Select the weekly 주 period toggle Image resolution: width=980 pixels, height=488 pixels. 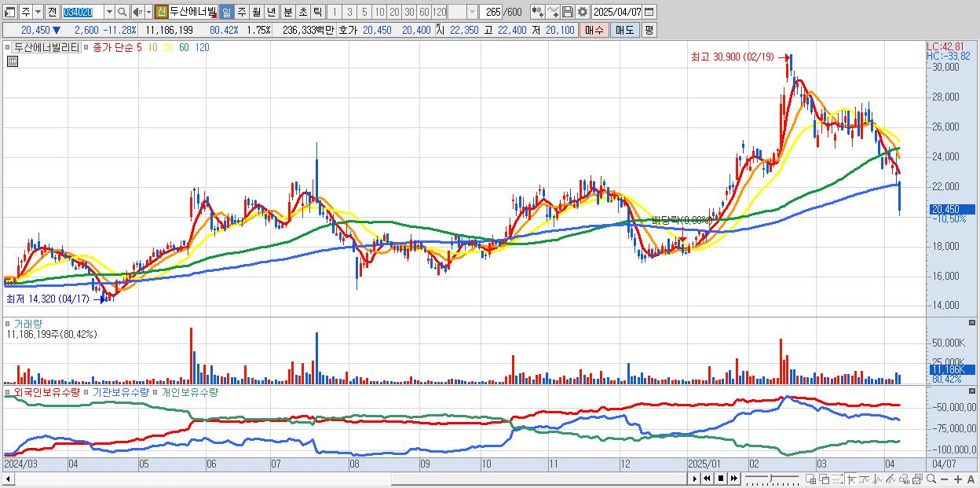point(242,12)
